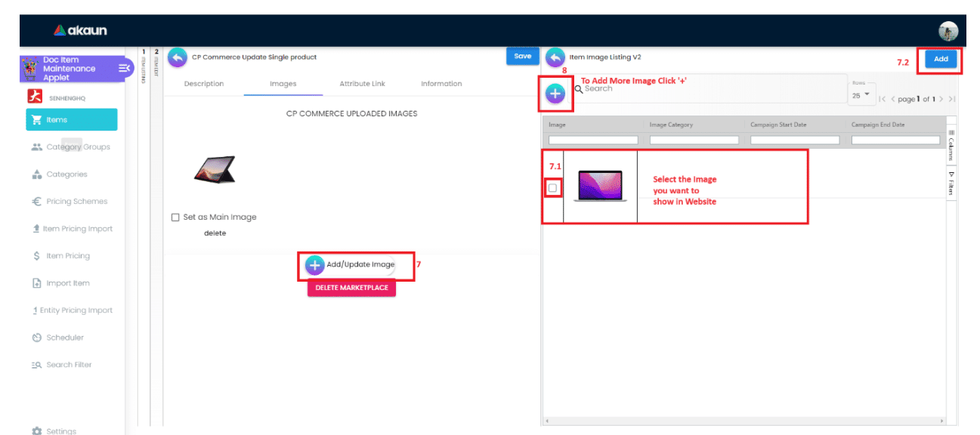Click the SENHENGHQ company logo icon
Screen dimensions: 980x435
click(34, 96)
